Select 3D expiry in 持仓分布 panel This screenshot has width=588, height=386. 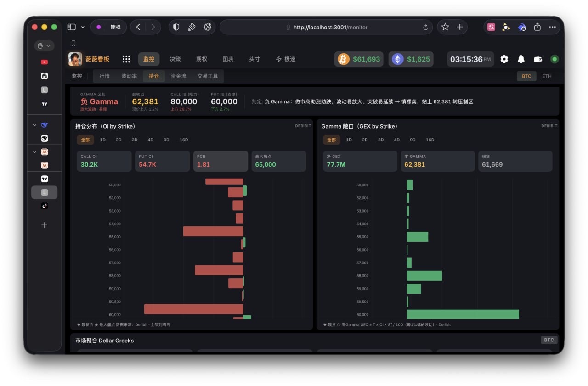(135, 140)
